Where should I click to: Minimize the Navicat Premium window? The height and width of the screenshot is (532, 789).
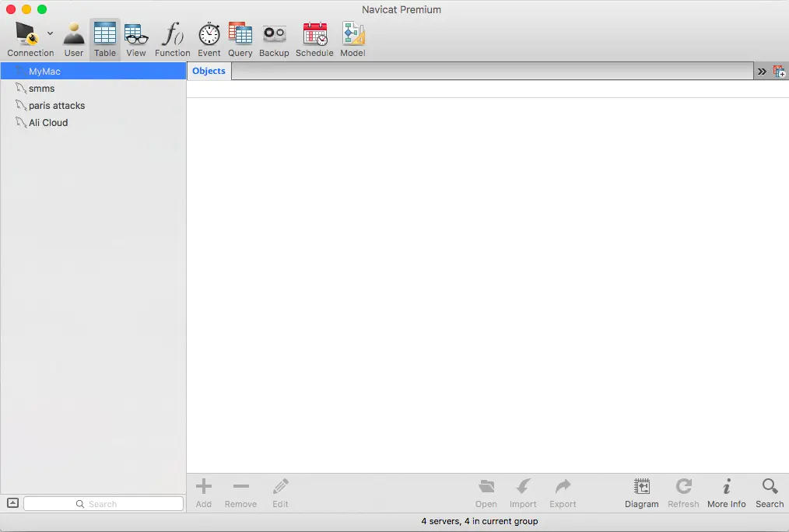click(26, 9)
